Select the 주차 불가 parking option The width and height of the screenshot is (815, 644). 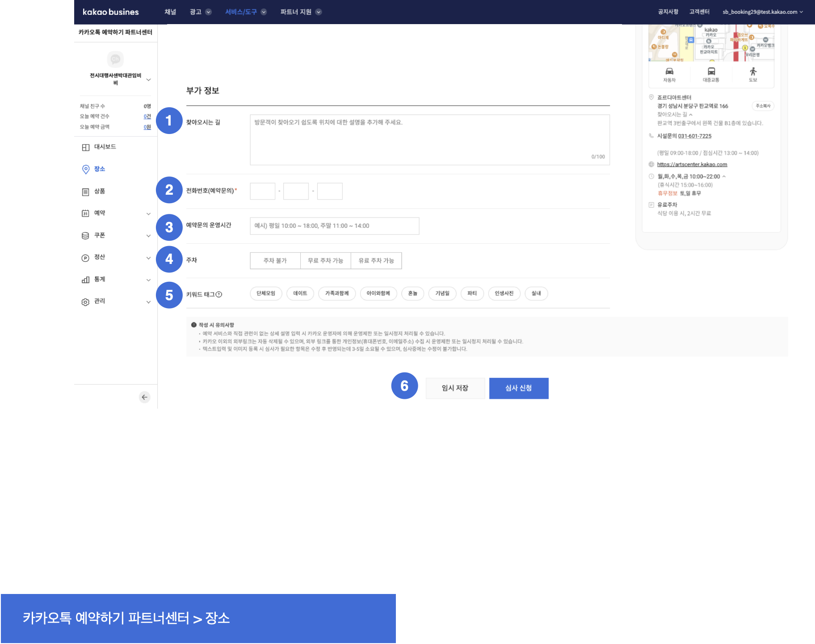(275, 261)
